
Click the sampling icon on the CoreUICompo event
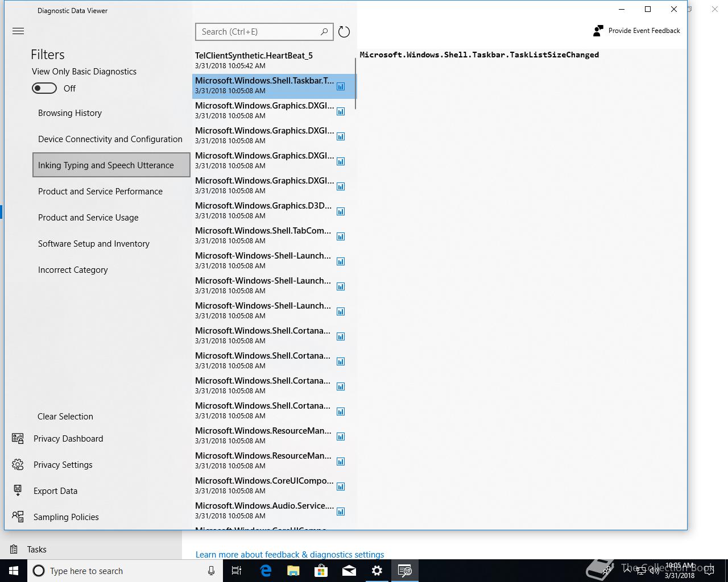click(341, 487)
